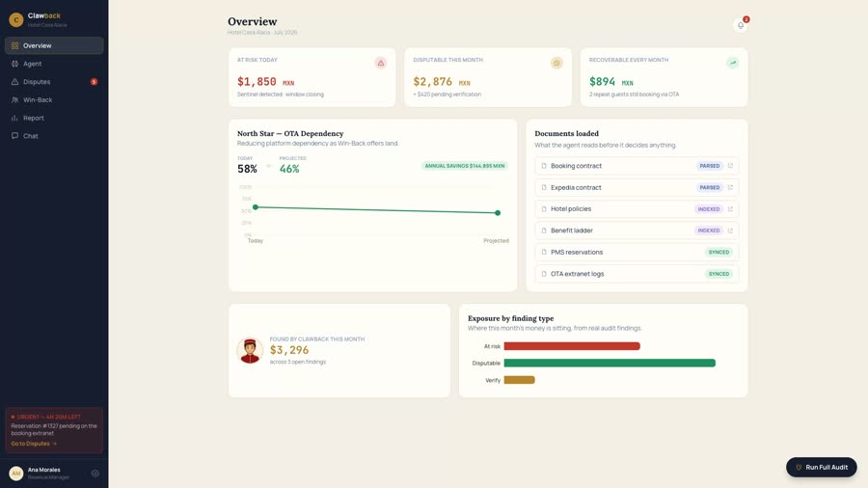Click the $3,296 found amount
This screenshot has height=488, width=868.
[x=289, y=350]
